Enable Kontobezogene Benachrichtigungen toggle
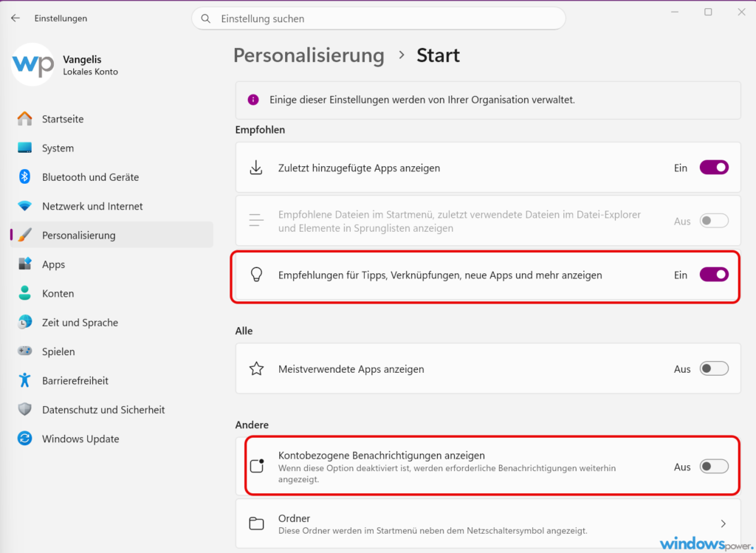The height and width of the screenshot is (553, 756). click(714, 467)
